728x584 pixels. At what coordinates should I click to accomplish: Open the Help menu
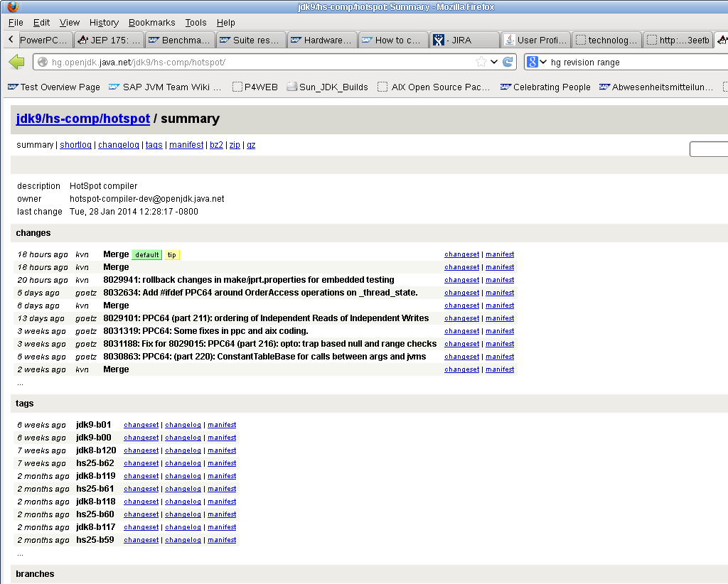[x=225, y=23]
